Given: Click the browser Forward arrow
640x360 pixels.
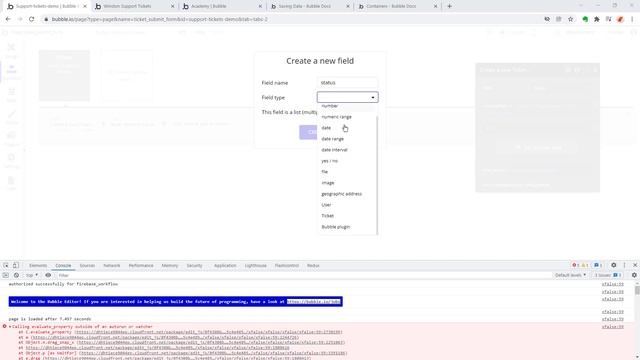Looking at the screenshot, I should pyautogui.click(x=20, y=19).
